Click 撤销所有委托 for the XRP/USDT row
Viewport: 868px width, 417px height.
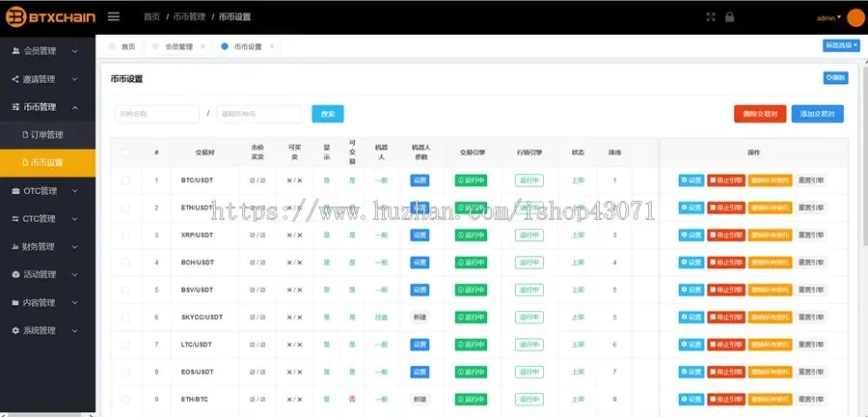pos(770,236)
